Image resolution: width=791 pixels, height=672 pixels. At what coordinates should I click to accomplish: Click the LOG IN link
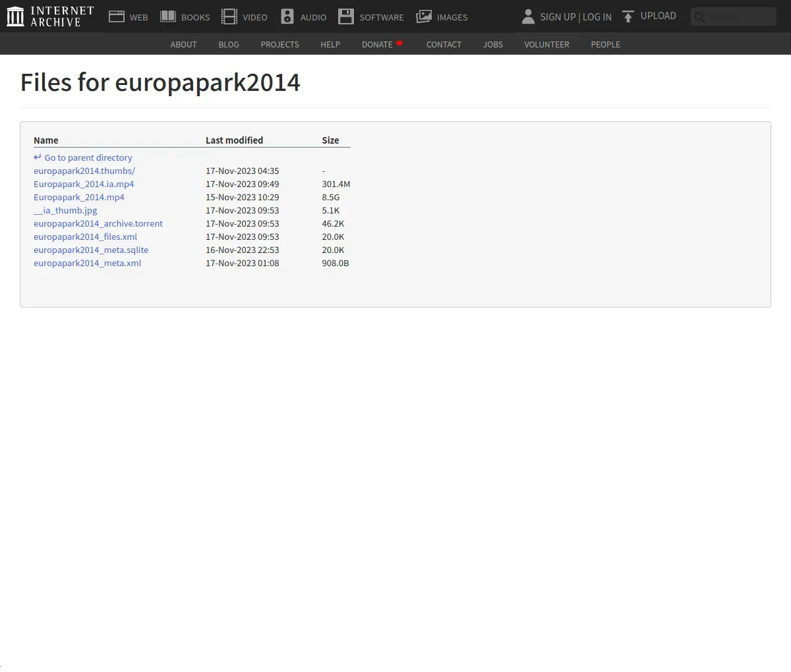[597, 17]
